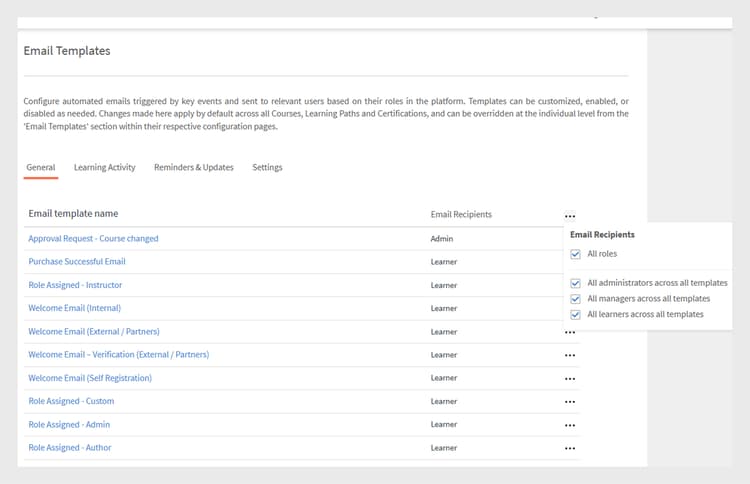Select the General tab
Screen dimensions: 750x484
[41, 167]
